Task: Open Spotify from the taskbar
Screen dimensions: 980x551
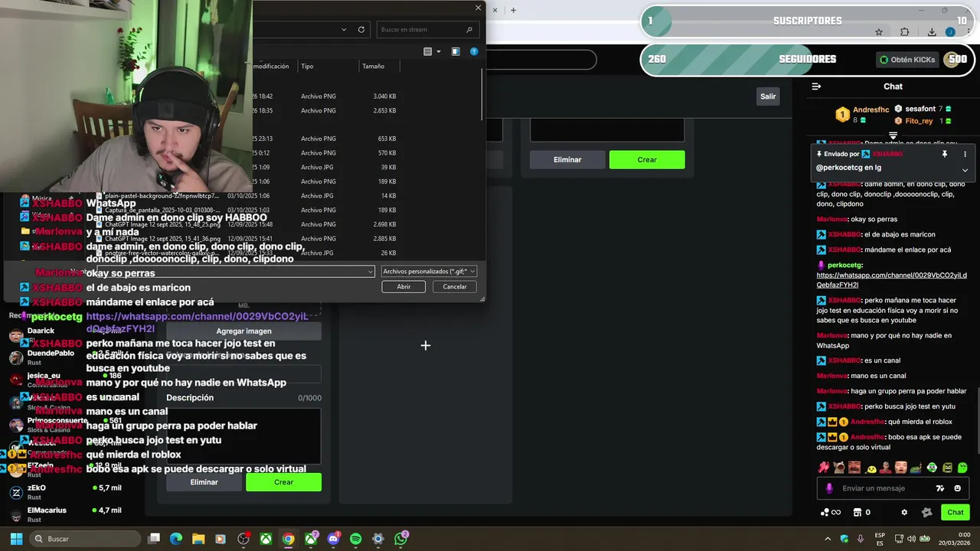Action: tap(355, 539)
